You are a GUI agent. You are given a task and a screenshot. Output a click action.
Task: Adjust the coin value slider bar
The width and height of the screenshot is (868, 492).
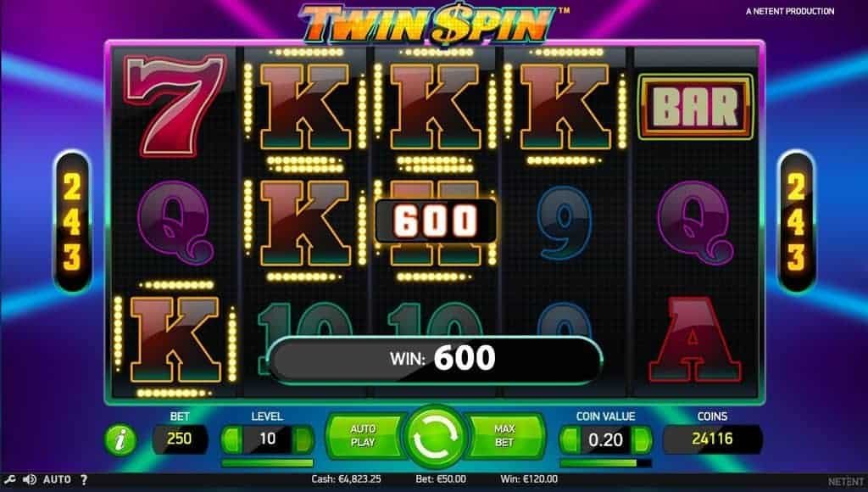(x=605, y=463)
